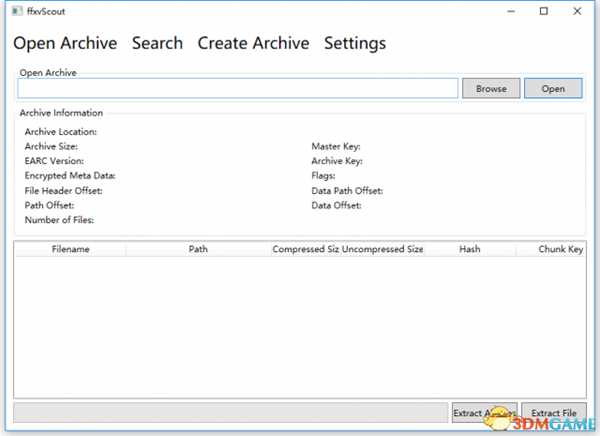Maximize the ffxvScout window
600x436 pixels.
[543, 11]
